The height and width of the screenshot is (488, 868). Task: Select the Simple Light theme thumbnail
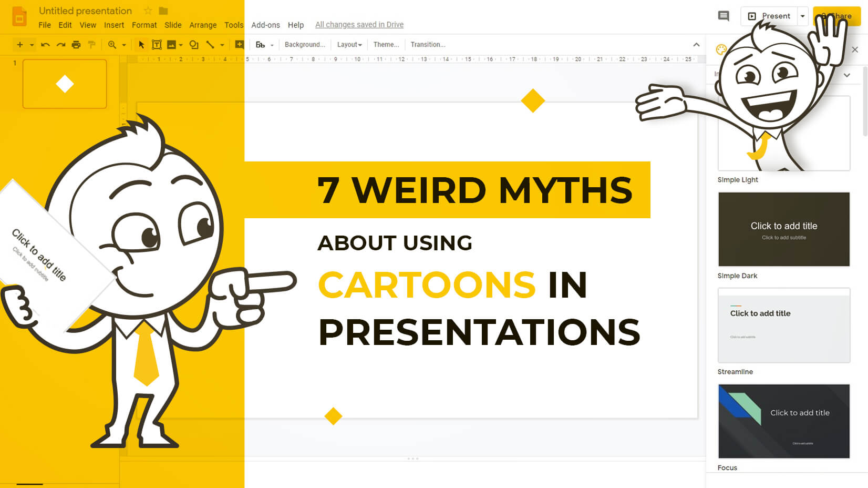tap(783, 133)
